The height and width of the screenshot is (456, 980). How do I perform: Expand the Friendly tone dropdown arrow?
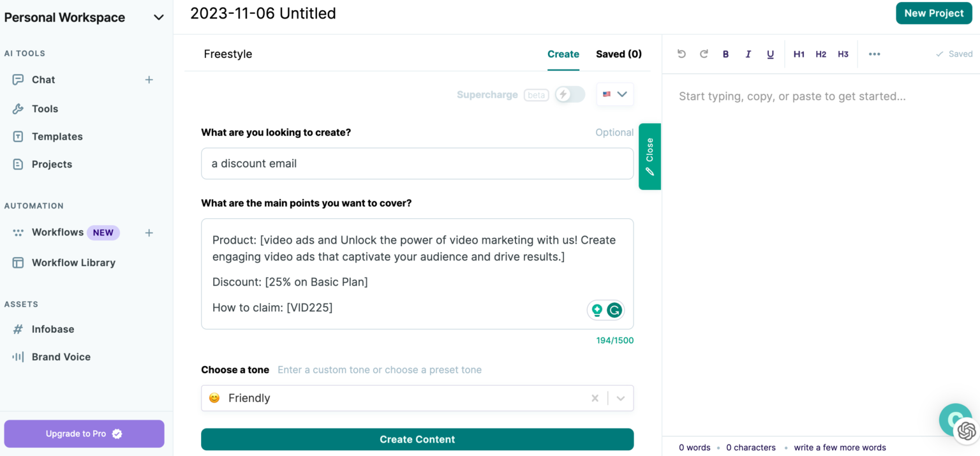tap(621, 399)
